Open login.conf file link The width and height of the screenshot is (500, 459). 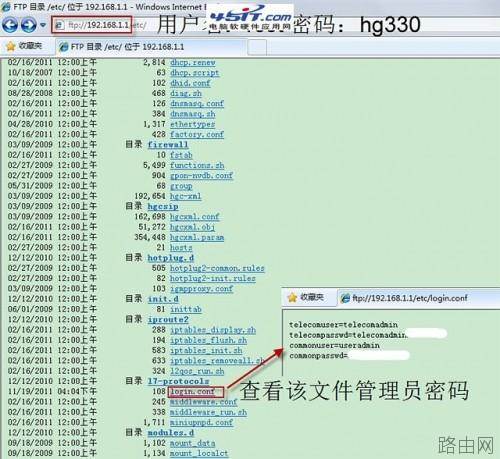click(x=192, y=391)
